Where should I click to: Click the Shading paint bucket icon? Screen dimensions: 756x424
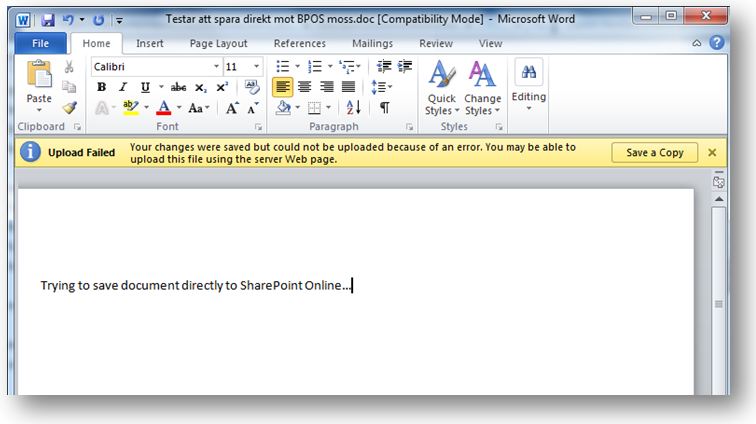coord(284,108)
